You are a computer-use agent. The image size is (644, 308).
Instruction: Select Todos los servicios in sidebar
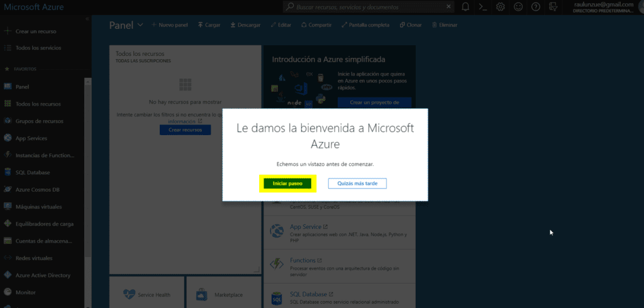pyautogui.click(x=38, y=48)
